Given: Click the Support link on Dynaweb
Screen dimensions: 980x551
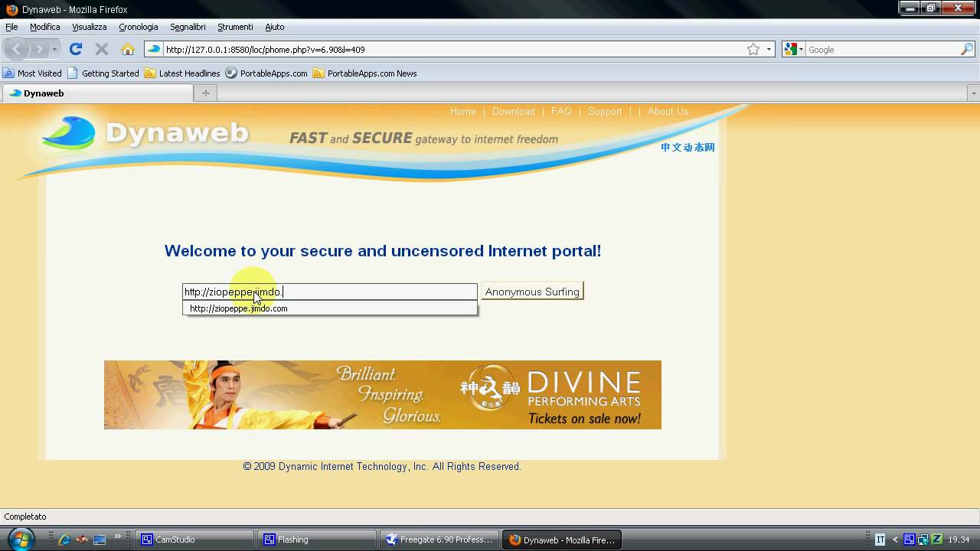Looking at the screenshot, I should 605,111.
